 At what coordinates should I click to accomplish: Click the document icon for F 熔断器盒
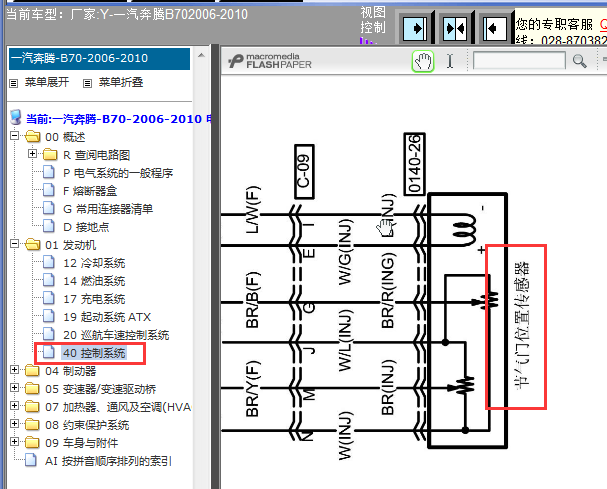(48, 190)
